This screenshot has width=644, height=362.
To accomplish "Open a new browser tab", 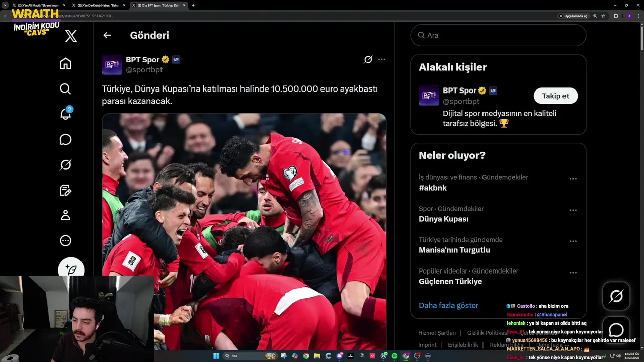I will 193,5.
